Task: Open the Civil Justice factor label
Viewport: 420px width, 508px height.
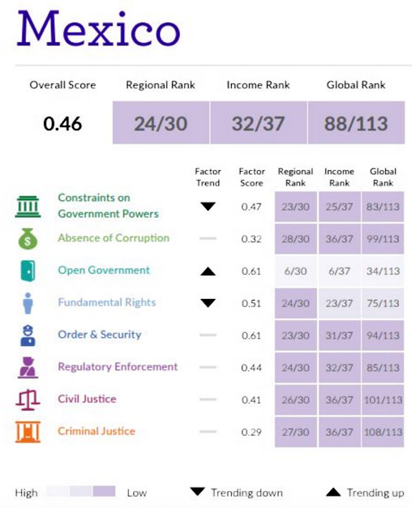Action: [x=87, y=399]
